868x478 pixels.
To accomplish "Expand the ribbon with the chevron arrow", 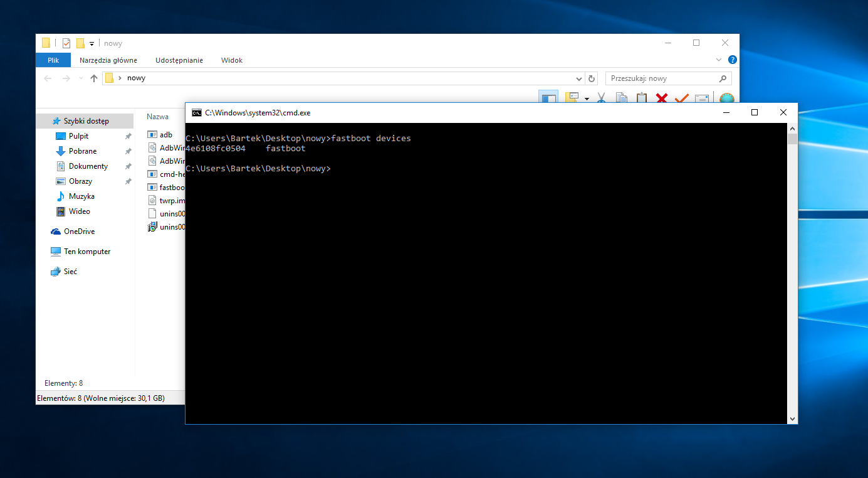I will pyautogui.click(x=719, y=60).
